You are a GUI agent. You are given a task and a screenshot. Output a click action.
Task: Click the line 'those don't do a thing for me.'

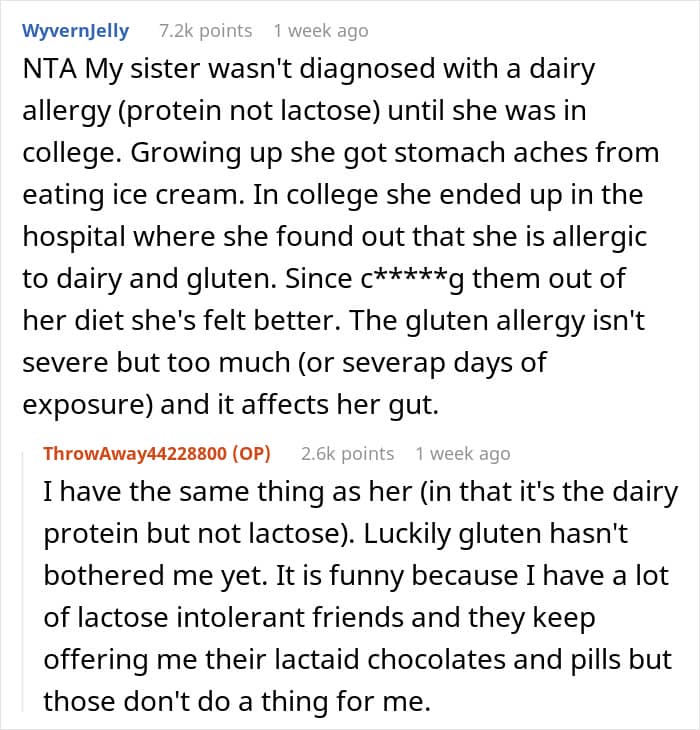click(237, 702)
